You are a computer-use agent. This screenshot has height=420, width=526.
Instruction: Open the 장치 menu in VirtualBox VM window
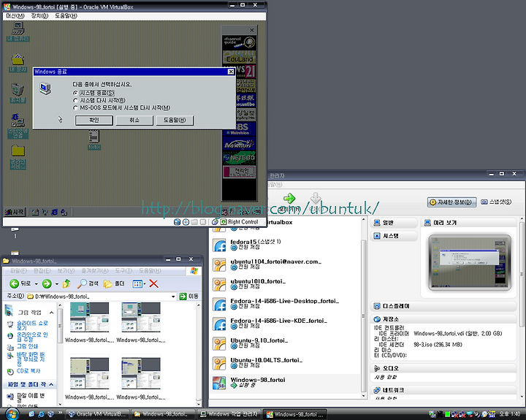[x=39, y=16]
